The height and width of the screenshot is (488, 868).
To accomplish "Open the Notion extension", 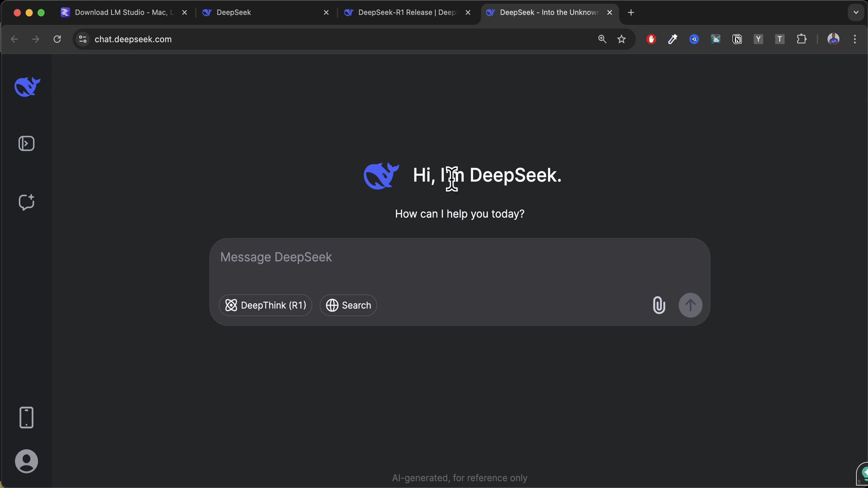I will [x=737, y=39].
